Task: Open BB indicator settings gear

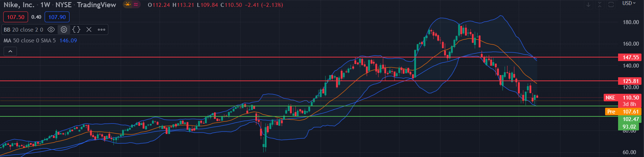Action: (x=64, y=29)
